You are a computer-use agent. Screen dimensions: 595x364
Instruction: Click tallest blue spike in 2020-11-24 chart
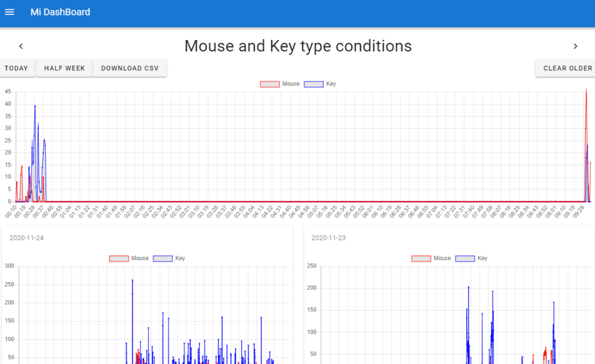[132, 280]
